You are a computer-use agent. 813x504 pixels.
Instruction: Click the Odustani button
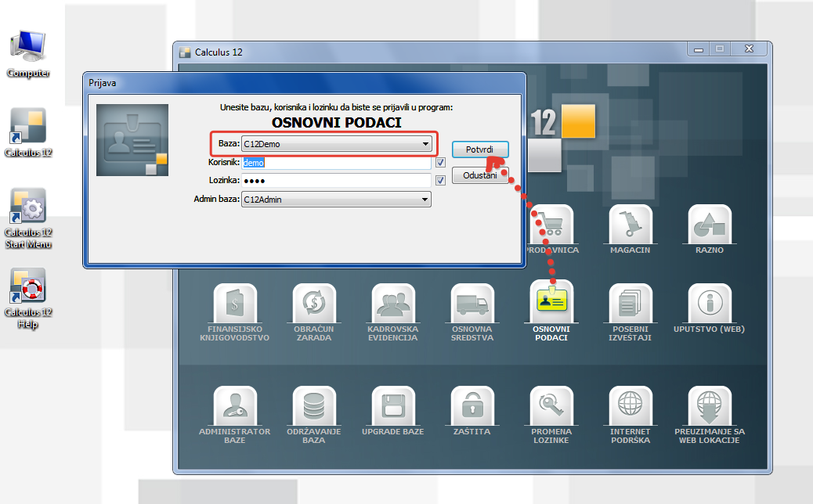tap(480, 176)
